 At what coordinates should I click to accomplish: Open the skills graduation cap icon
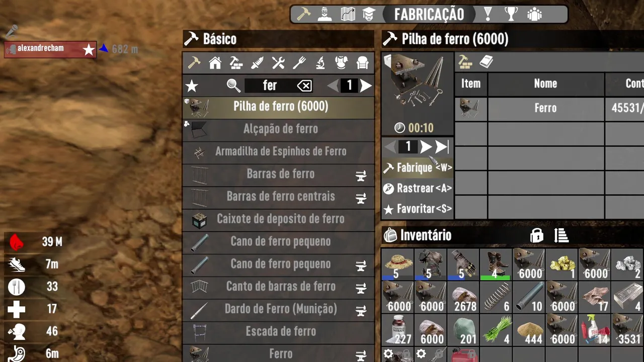pyautogui.click(x=369, y=14)
